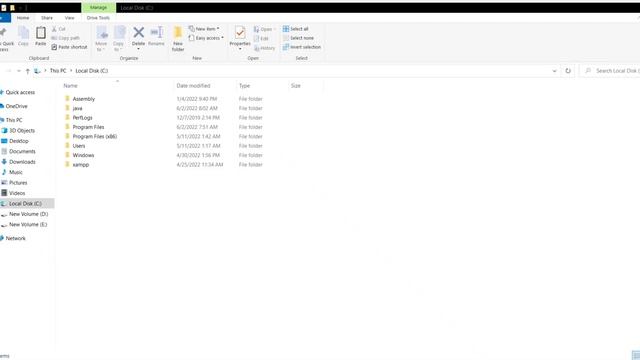Select the xampp folder
Image resolution: width=640 pixels, height=360 pixels.
(x=81, y=164)
